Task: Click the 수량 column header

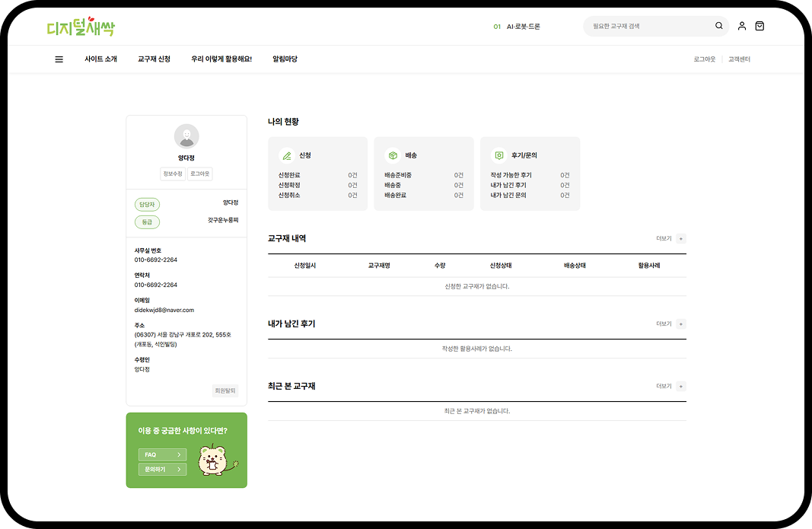Action: [x=440, y=266]
